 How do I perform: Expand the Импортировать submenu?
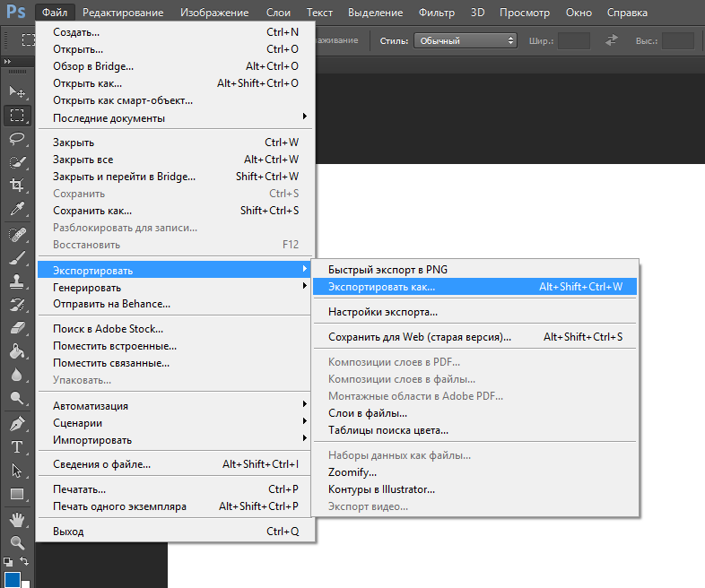pos(173,440)
